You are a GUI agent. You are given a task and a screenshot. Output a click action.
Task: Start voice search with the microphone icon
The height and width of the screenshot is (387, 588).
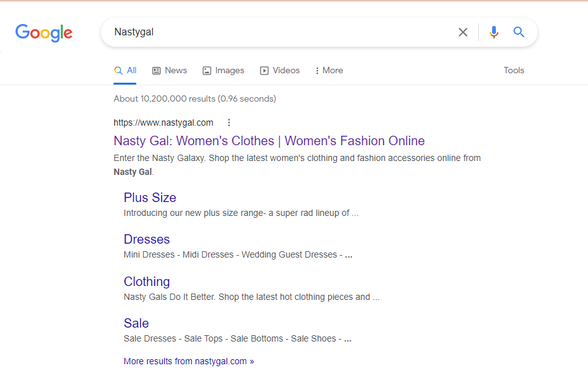494,32
